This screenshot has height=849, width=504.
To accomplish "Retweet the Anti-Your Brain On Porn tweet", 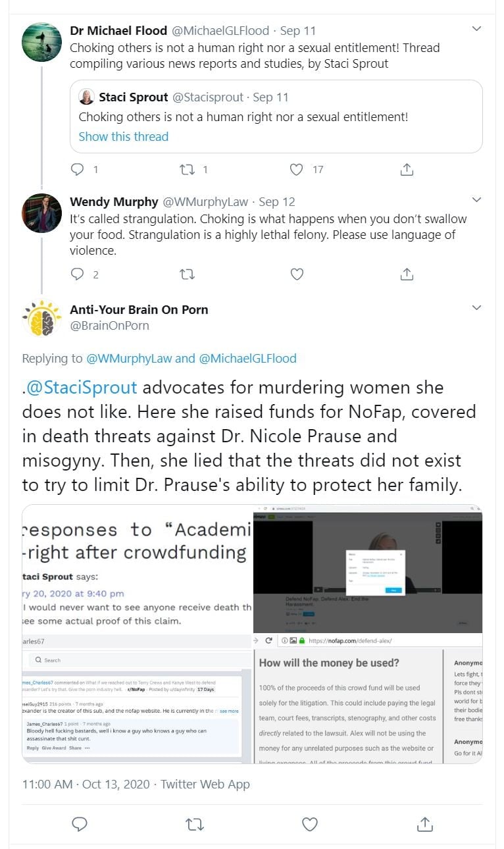I will (194, 824).
